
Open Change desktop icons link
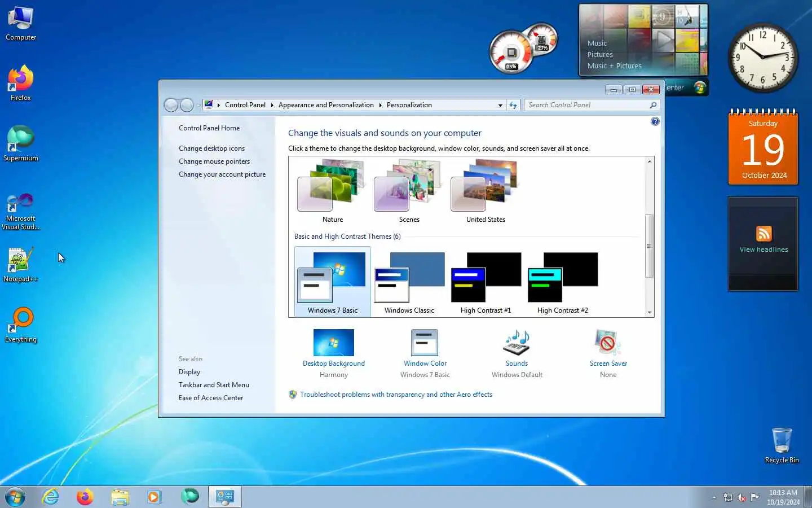(x=211, y=148)
